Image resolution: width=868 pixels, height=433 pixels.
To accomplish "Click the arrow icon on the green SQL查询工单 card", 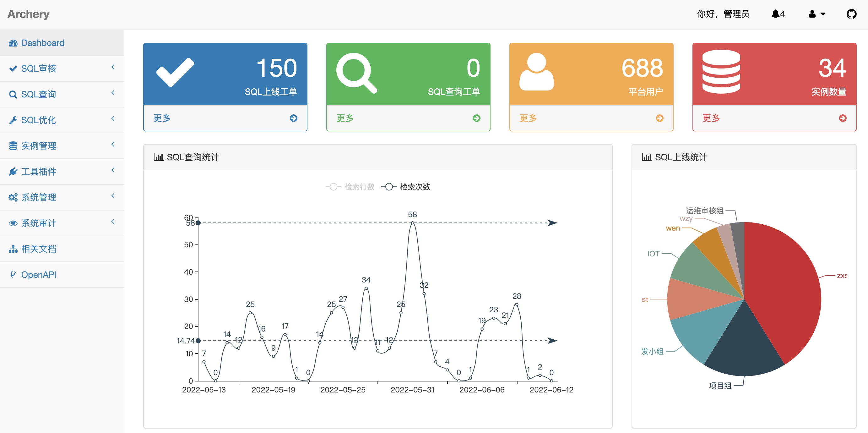I will point(476,118).
